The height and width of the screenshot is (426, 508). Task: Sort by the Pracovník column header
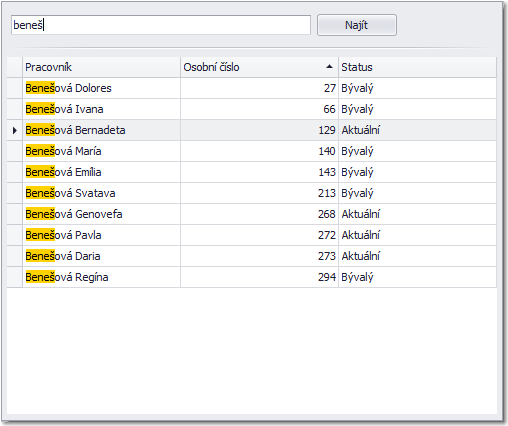101,67
